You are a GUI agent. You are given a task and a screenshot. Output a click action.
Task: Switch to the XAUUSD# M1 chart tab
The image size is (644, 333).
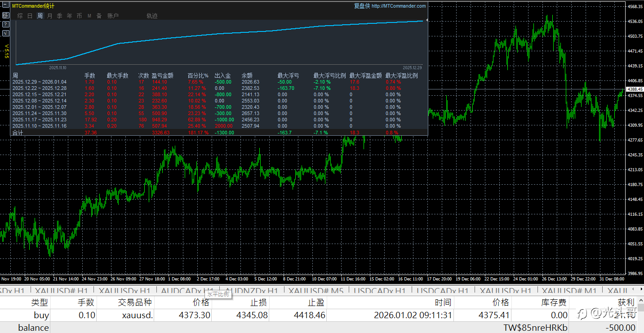coord(569,291)
